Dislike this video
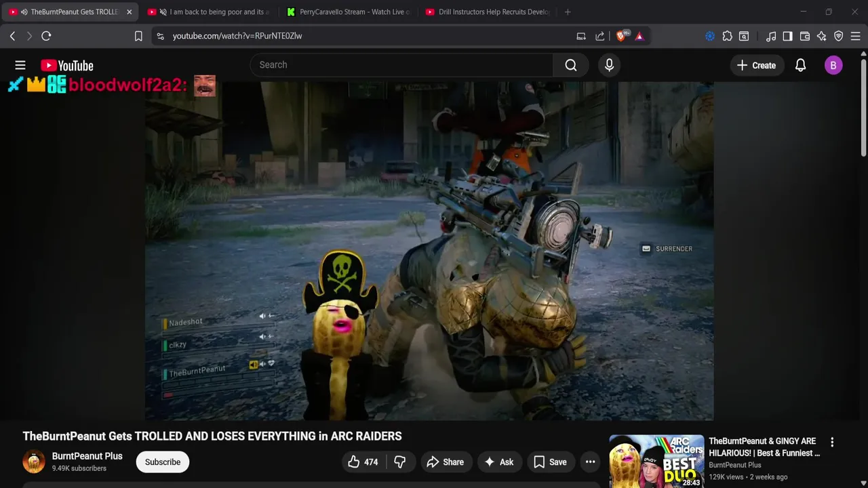 400,462
